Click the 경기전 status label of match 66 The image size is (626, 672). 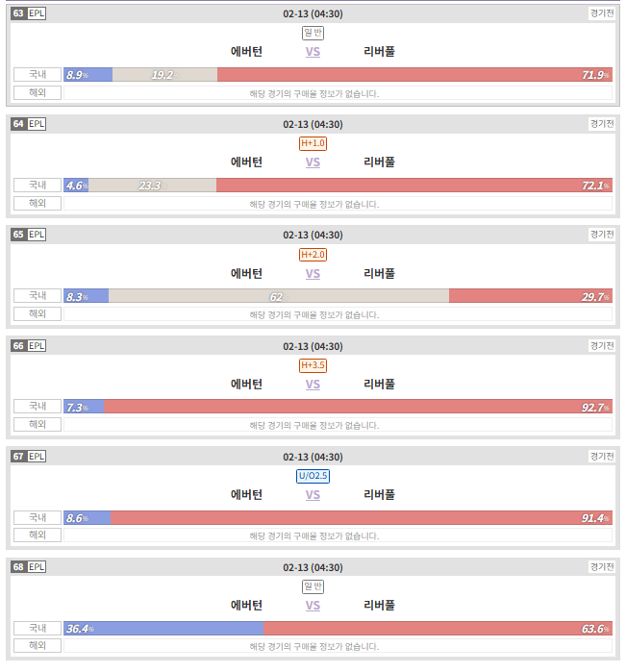[x=602, y=345]
